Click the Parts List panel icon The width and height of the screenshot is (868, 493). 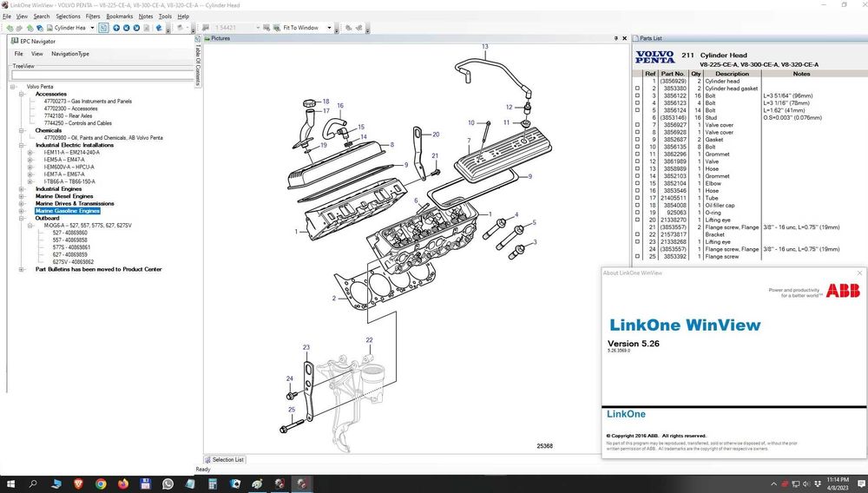click(635, 38)
